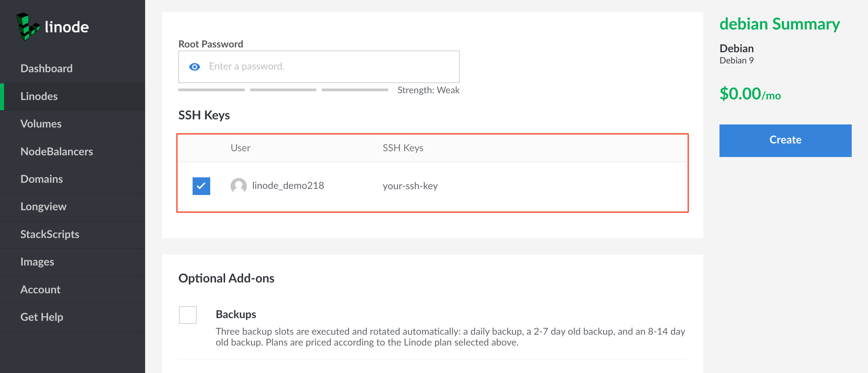
Task: Toggle password visibility eye icon
Action: click(x=194, y=67)
